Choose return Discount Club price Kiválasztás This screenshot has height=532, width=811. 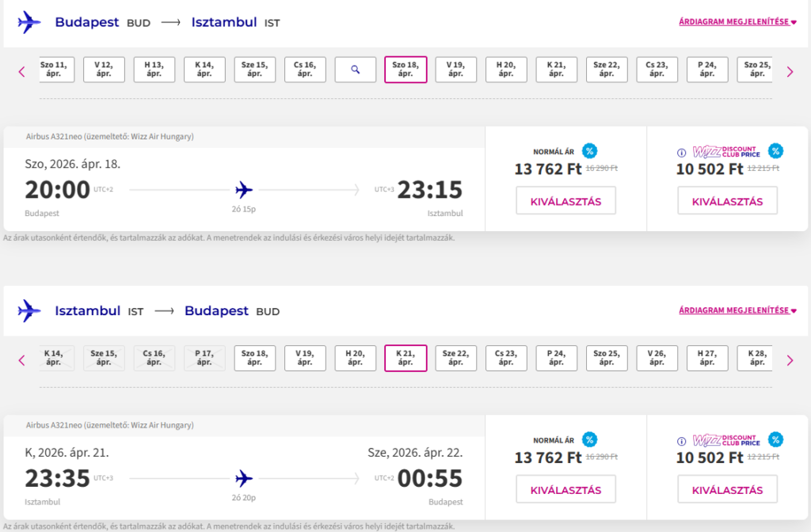(x=727, y=489)
